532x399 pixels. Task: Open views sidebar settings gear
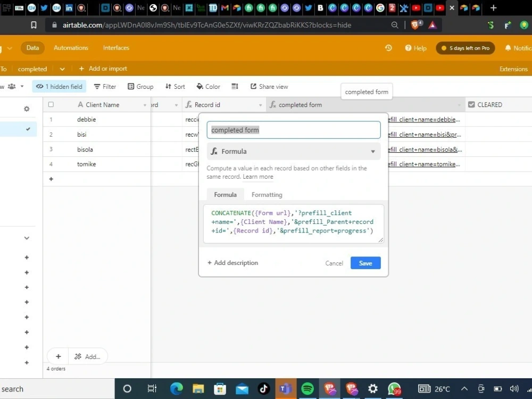[x=27, y=109]
